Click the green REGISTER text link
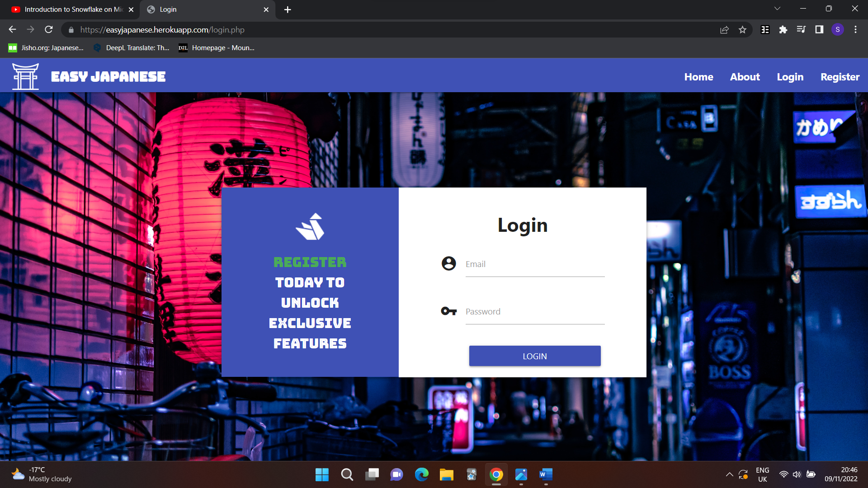Viewport: 868px width, 488px height. (x=310, y=262)
